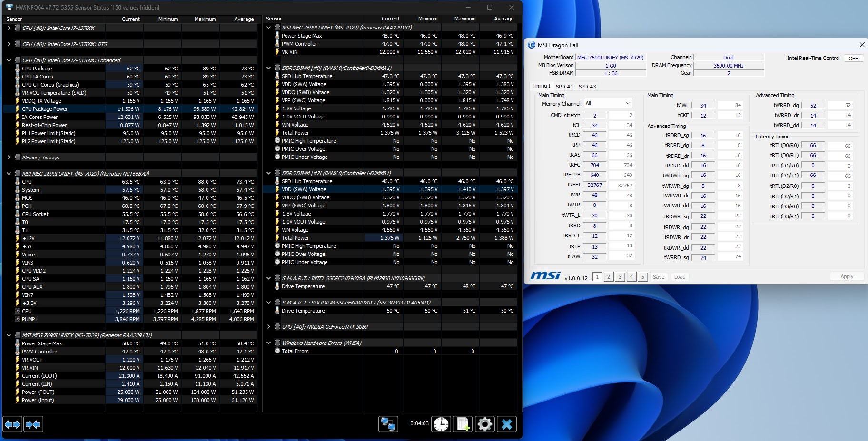The width and height of the screenshot is (868, 441).
Task: Collapse the i7-13700K: Enhanced section
Action: [9, 60]
